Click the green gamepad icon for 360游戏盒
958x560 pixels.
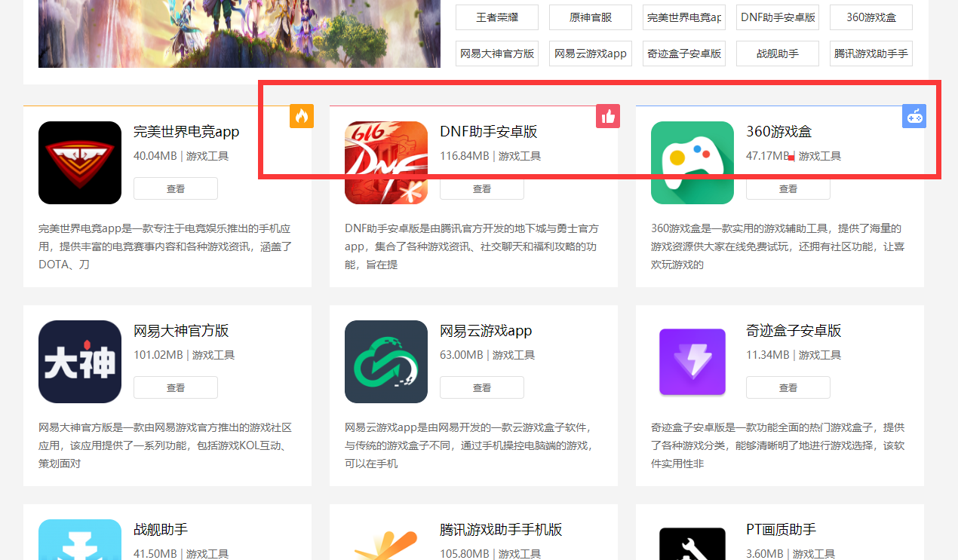click(692, 163)
